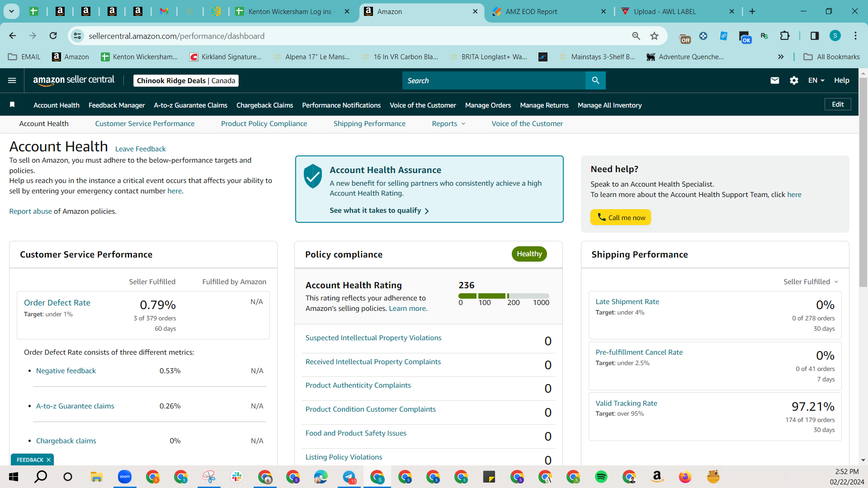The image size is (868, 488).
Task: Switch to Kenton Wickersham Log ins tab
Action: pyautogui.click(x=292, y=11)
